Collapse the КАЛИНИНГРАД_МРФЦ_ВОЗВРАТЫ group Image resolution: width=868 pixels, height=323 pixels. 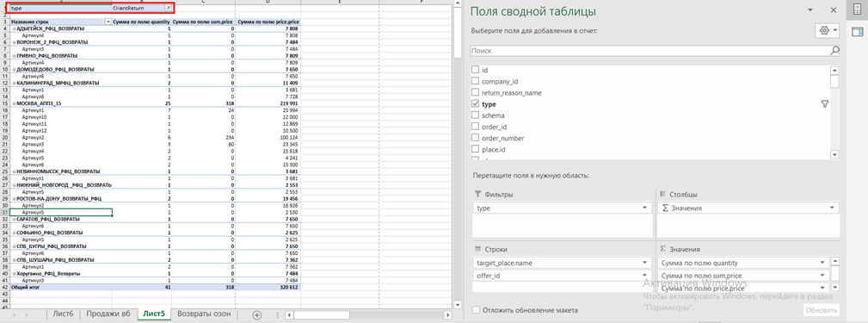point(14,83)
